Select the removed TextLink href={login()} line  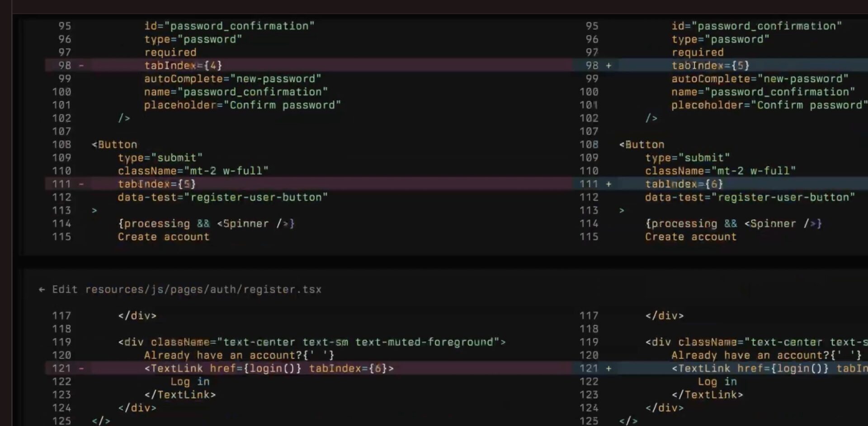(x=269, y=368)
